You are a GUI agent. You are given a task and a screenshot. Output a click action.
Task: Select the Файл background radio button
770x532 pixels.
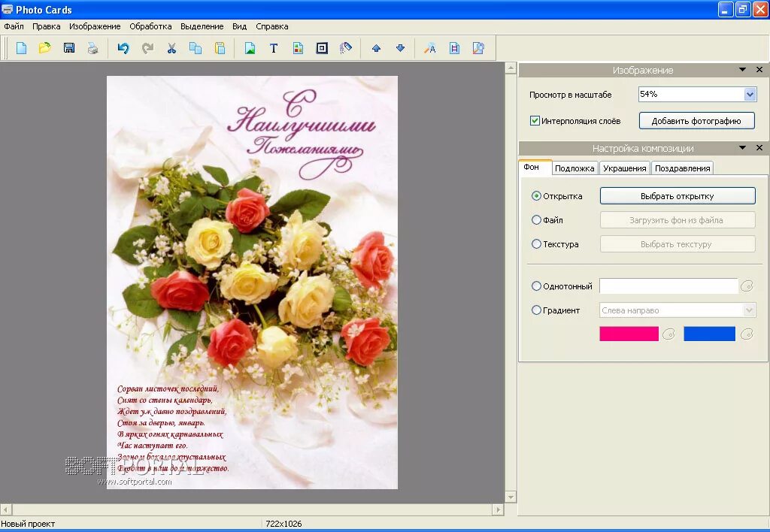[x=536, y=220]
